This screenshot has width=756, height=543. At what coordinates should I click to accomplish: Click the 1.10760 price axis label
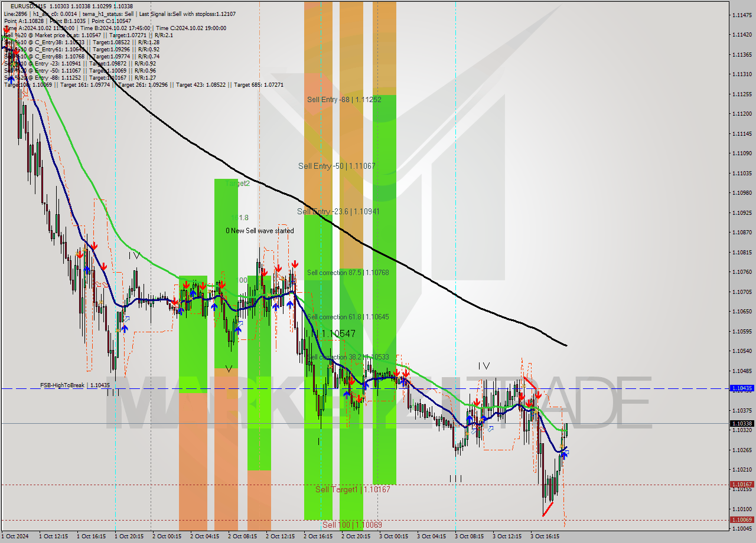pos(742,271)
